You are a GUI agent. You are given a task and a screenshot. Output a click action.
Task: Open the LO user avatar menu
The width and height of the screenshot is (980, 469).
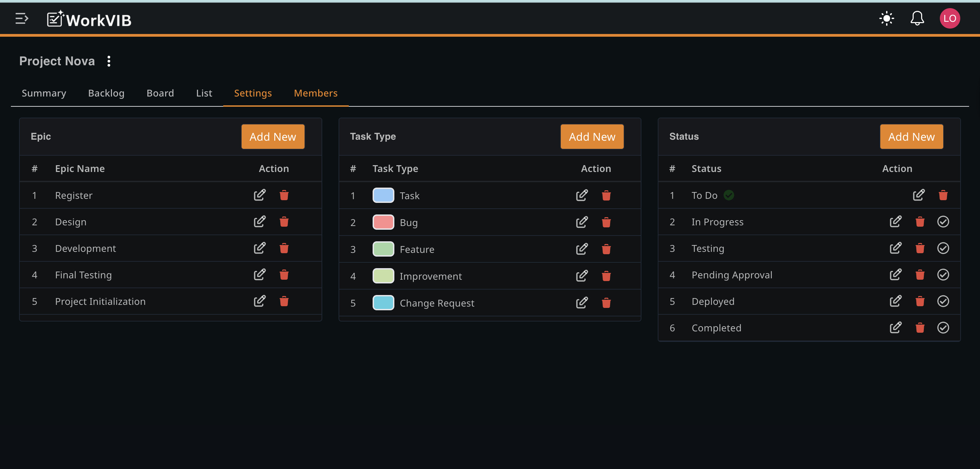[950, 18]
